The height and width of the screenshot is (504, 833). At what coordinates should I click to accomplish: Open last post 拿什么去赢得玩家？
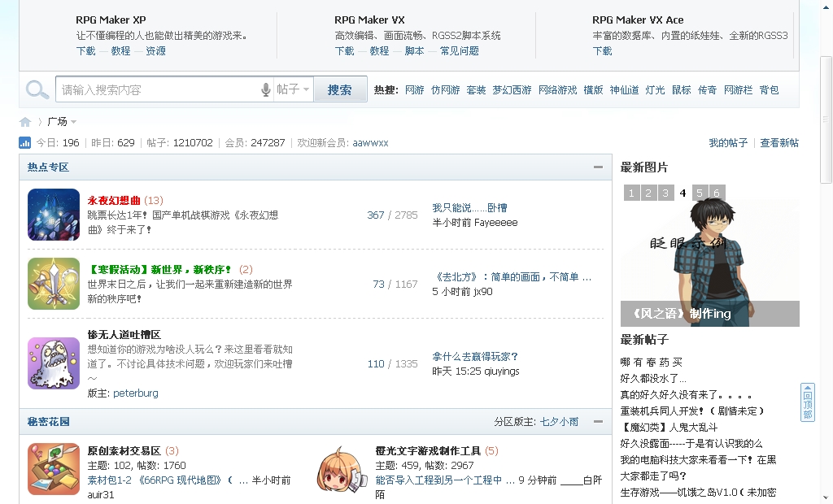click(x=475, y=356)
